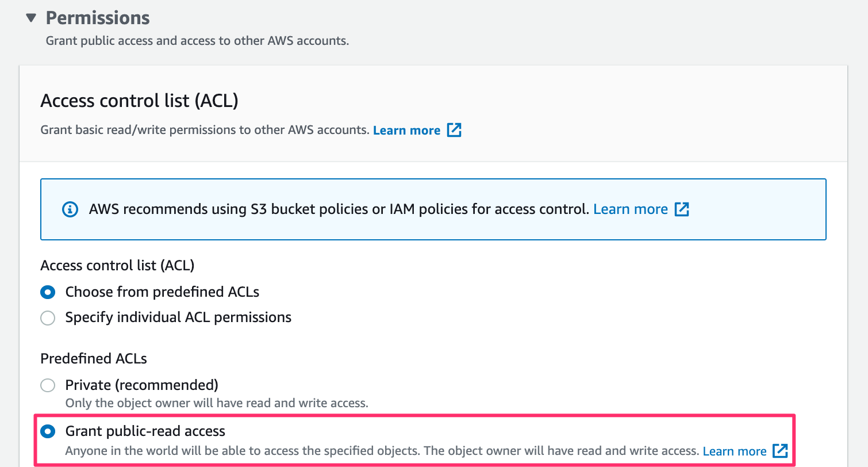Open "Learn more" in the AWS recommendation banner
The image size is (868, 467).
click(630, 209)
